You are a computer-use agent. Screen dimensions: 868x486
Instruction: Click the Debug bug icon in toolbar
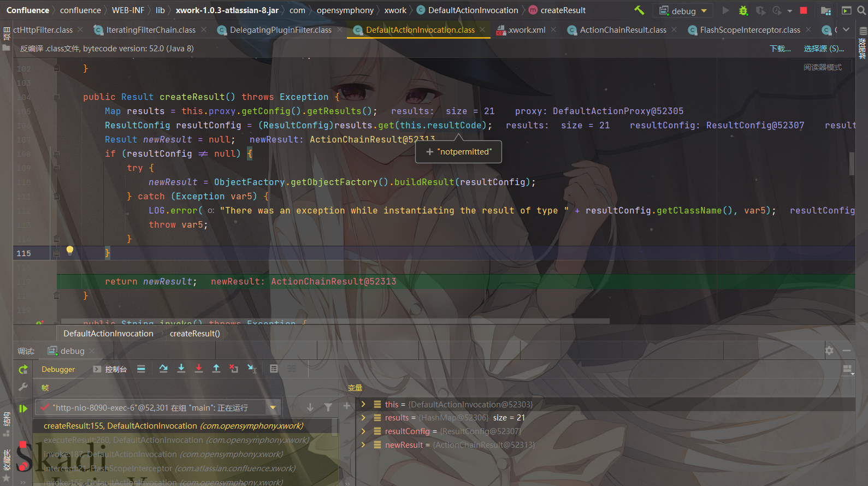pos(743,10)
